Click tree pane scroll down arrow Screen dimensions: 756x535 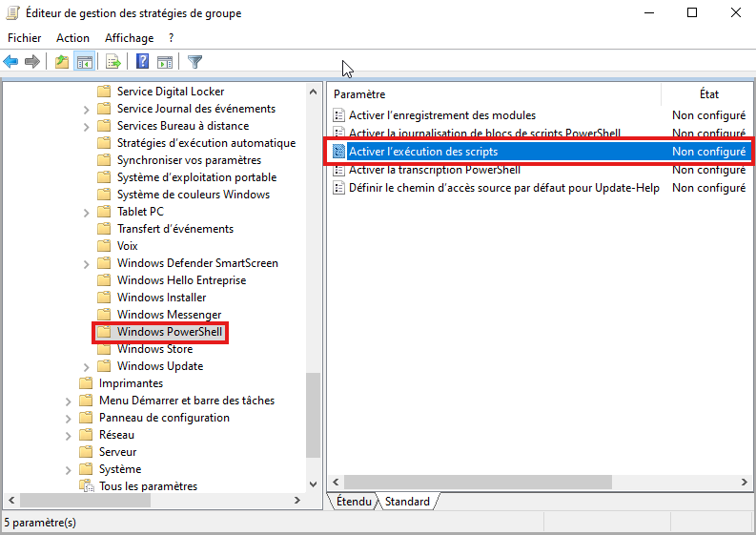pos(313,484)
